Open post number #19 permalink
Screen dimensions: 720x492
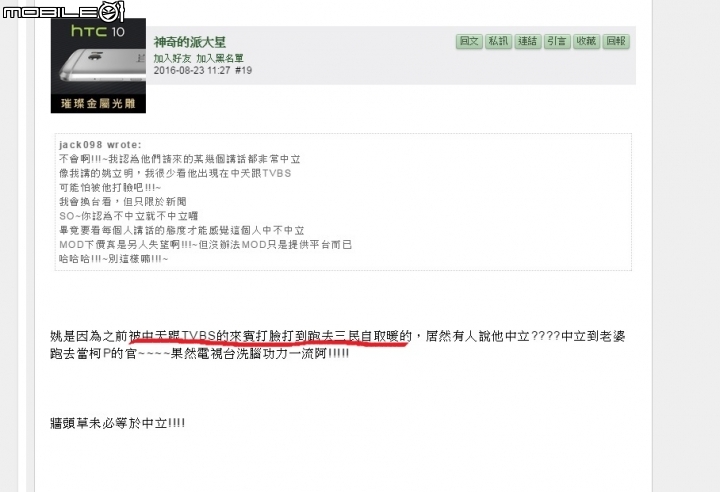coord(243,70)
